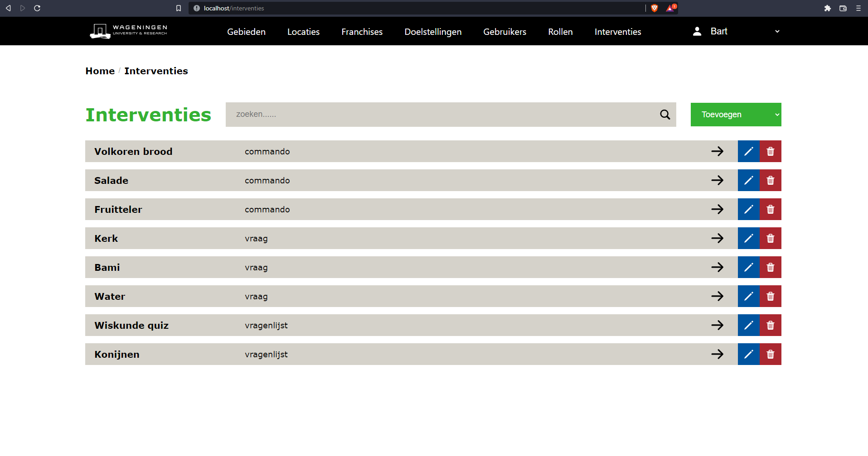The width and height of the screenshot is (868, 456).
Task: Edit the Water intervention
Action: (x=748, y=296)
